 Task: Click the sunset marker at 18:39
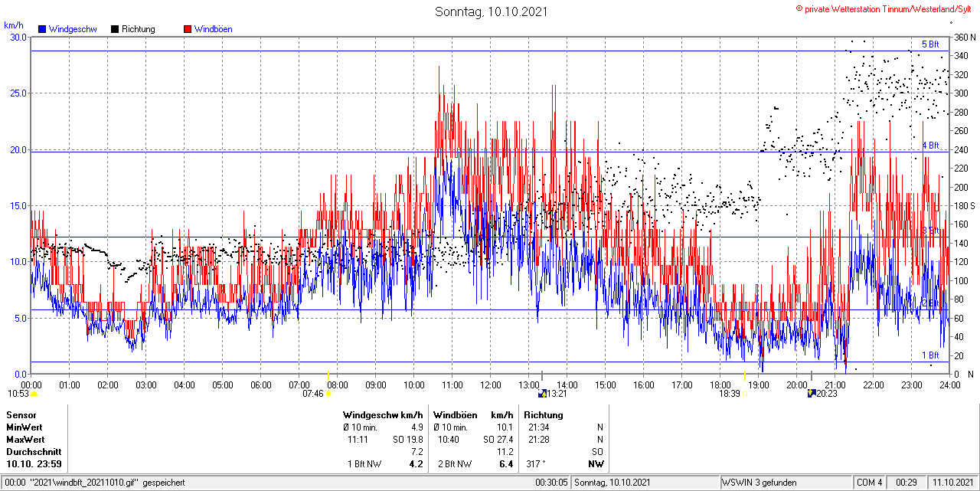click(x=744, y=394)
